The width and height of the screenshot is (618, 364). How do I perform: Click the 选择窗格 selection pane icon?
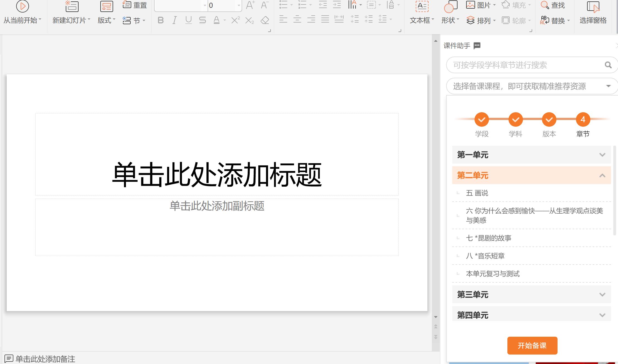pyautogui.click(x=593, y=13)
